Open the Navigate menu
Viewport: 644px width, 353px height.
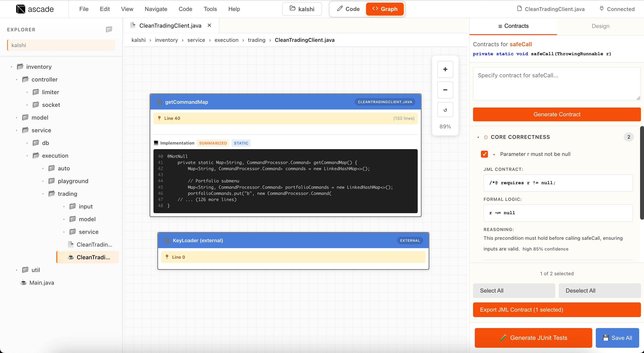pos(156,9)
